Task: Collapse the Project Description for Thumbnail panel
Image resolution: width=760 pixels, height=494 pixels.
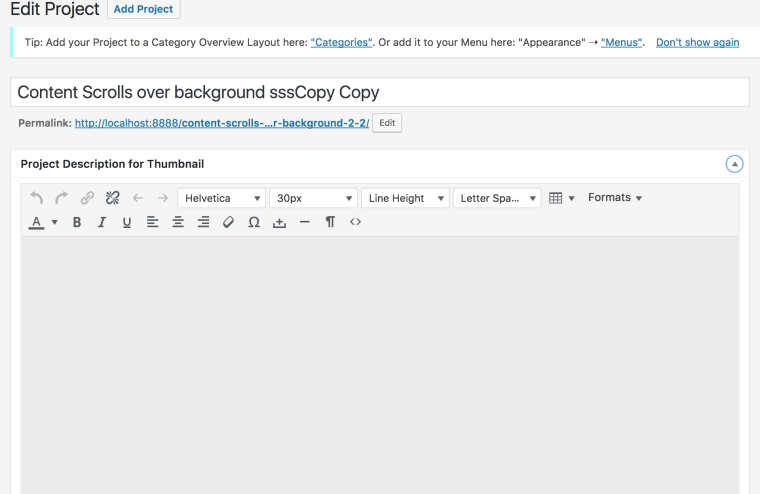Action: [734, 164]
